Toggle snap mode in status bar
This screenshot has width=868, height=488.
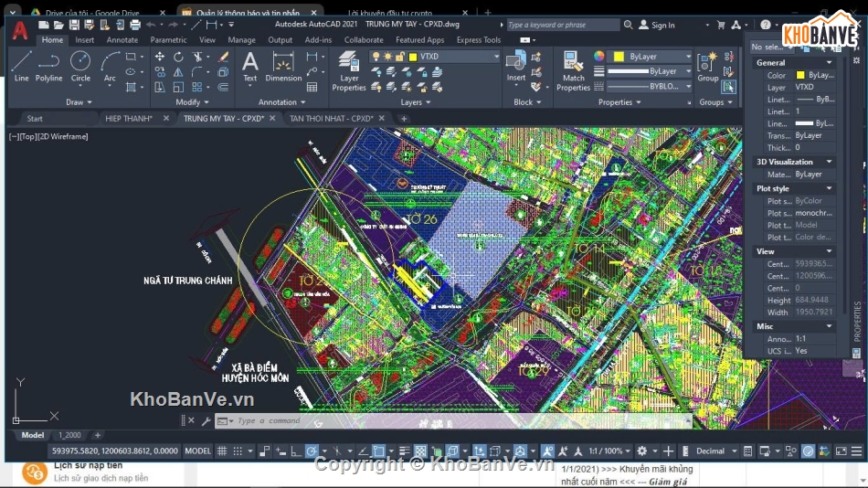point(238,451)
